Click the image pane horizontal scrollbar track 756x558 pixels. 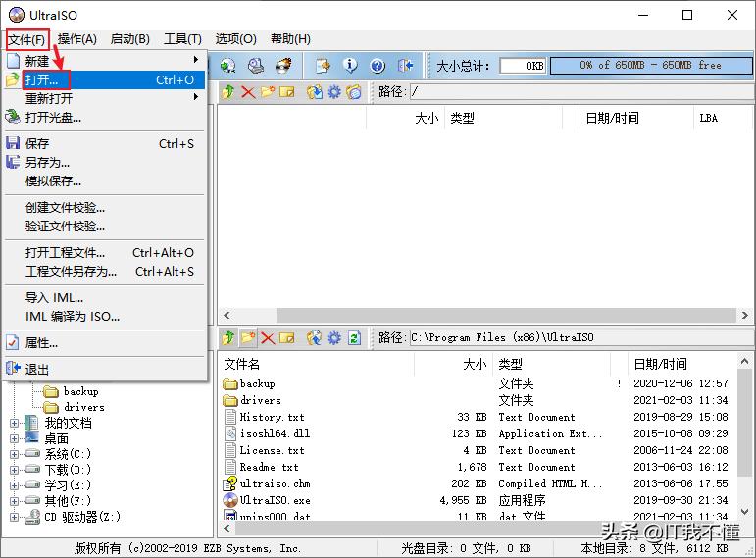pos(486,315)
